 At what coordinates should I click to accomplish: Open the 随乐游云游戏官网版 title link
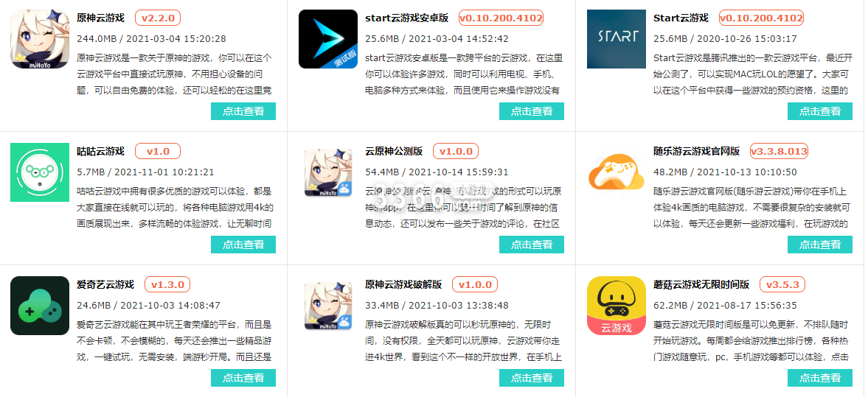point(696,151)
